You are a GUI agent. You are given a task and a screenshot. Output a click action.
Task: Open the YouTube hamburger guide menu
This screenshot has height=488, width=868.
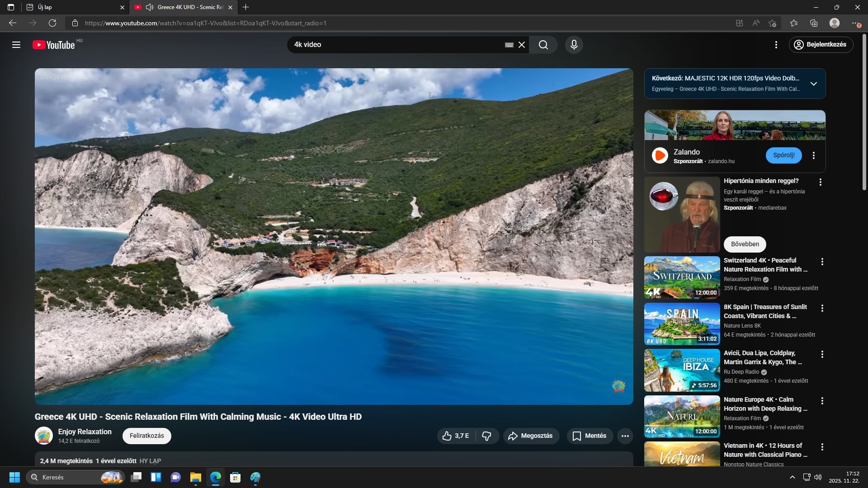pos(16,45)
